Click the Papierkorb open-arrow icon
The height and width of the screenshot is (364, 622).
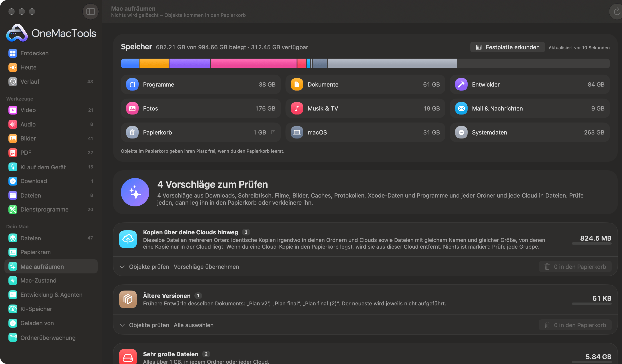273,133
